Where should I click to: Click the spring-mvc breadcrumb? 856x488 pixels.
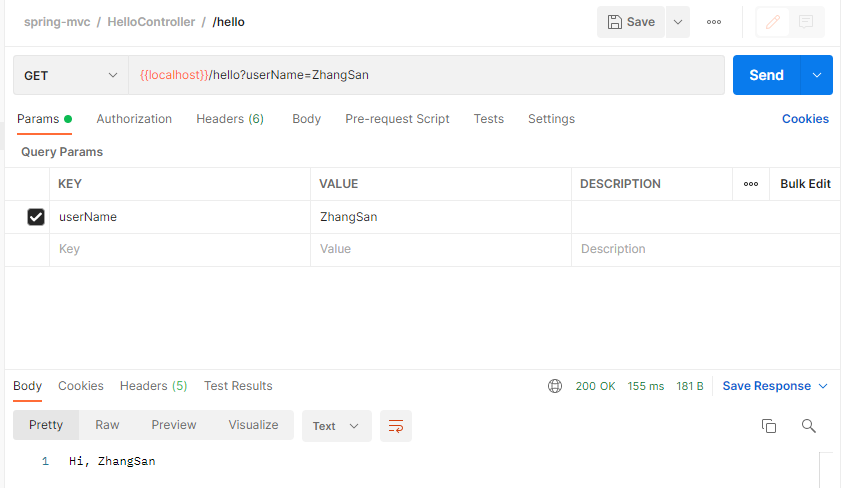pyautogui.click(x=57, y=22)
